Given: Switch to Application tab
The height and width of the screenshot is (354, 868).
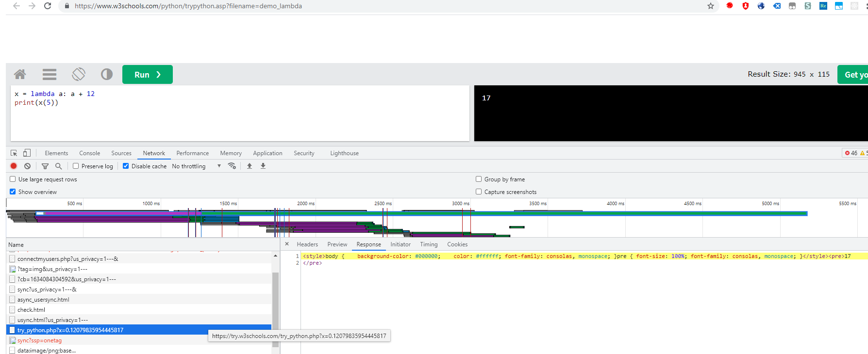Looking at the screenshot, I should [267, 153].
